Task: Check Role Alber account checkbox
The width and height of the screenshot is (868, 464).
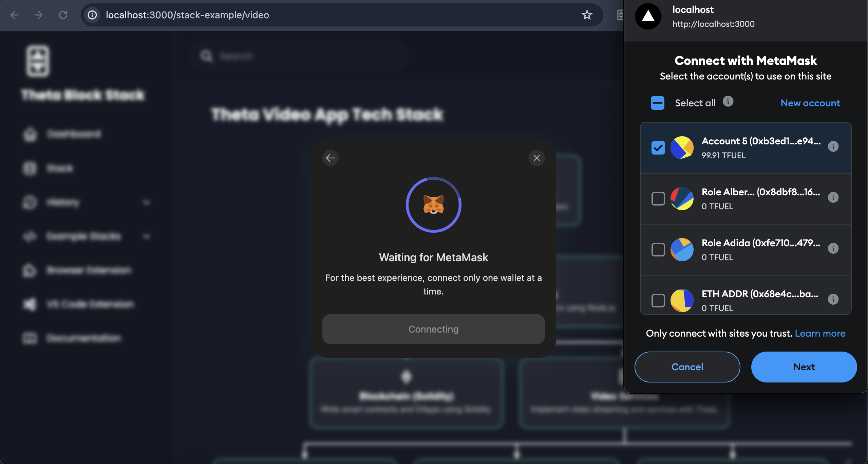Action: (658, 199)
